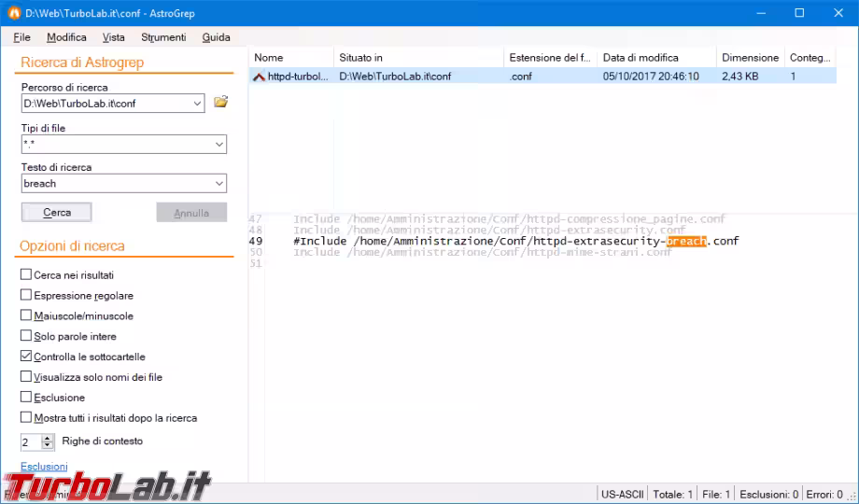Toggle Maiuscole/minuscole checkbox
The width and height of the screenshot is (859, 504).
click(x=26, y=315)
